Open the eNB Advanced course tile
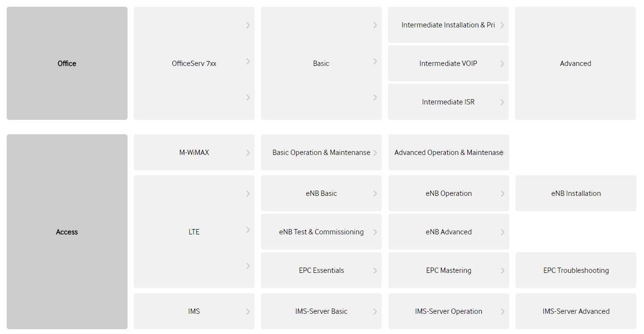 (x=449, y=231)
